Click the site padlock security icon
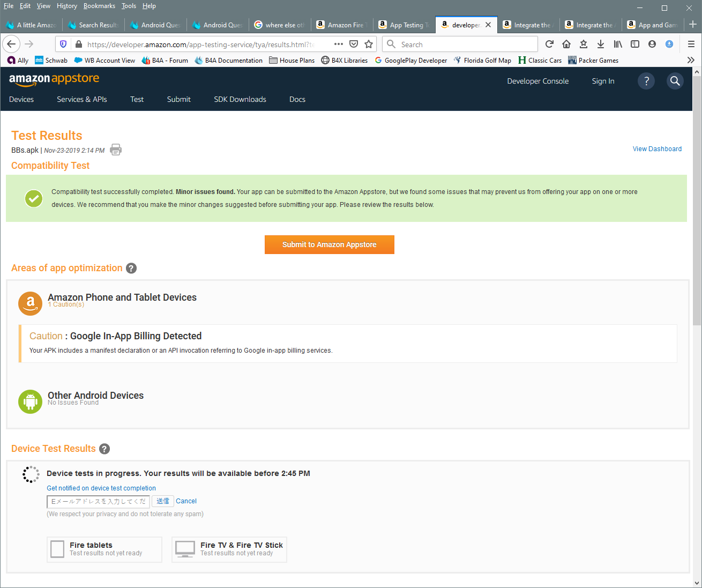 coord(78,44)
